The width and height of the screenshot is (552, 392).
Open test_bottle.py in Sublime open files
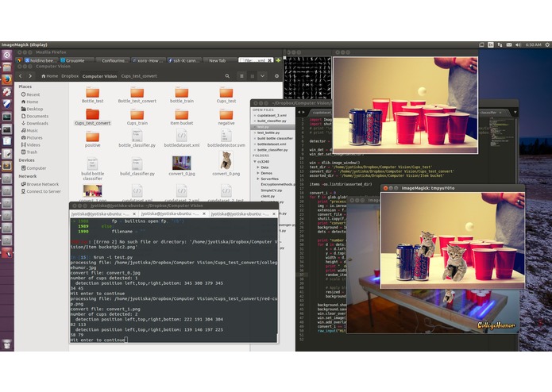pyautogui.click(x=268, y=133)
